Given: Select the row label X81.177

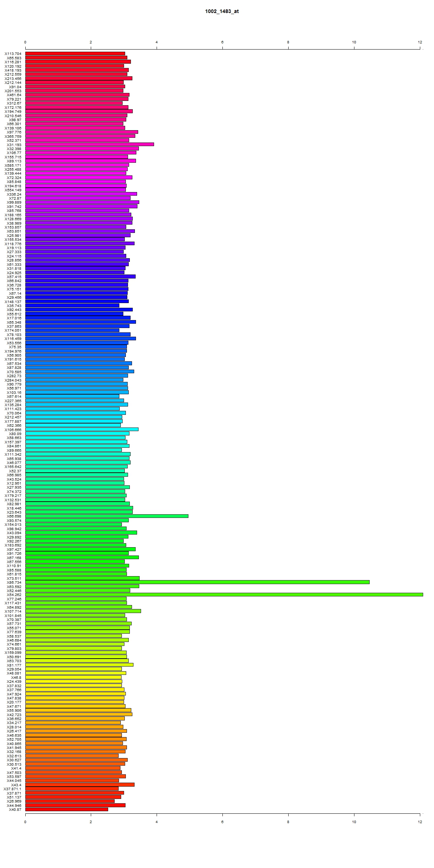Looking at the screenshot, I should tap(14, 665).
